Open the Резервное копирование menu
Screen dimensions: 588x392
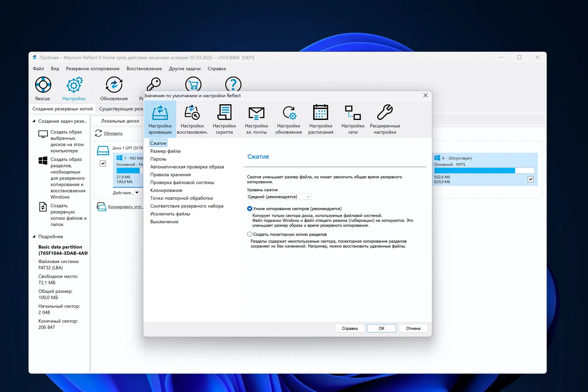point(93,69)
